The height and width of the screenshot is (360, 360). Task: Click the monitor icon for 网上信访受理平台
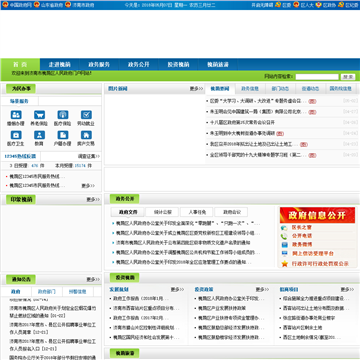click(284, 254)
